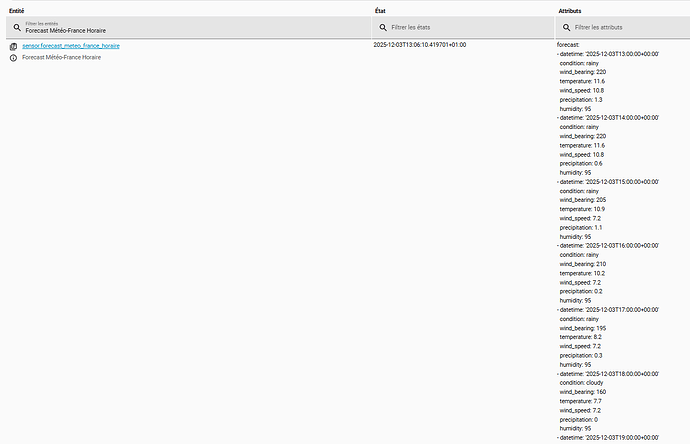
Task: Select datetime '2025-12-03T16:00:00+00:00' line
Action: (608, 246)
